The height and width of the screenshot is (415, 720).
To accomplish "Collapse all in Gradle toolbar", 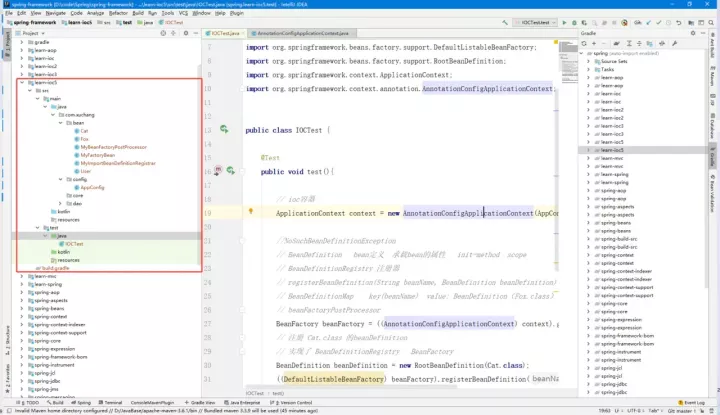I will [x=639, y=44].
